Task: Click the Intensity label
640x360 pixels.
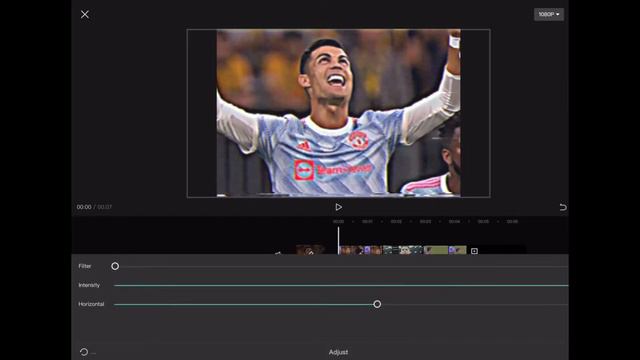Action: point(89,285)
